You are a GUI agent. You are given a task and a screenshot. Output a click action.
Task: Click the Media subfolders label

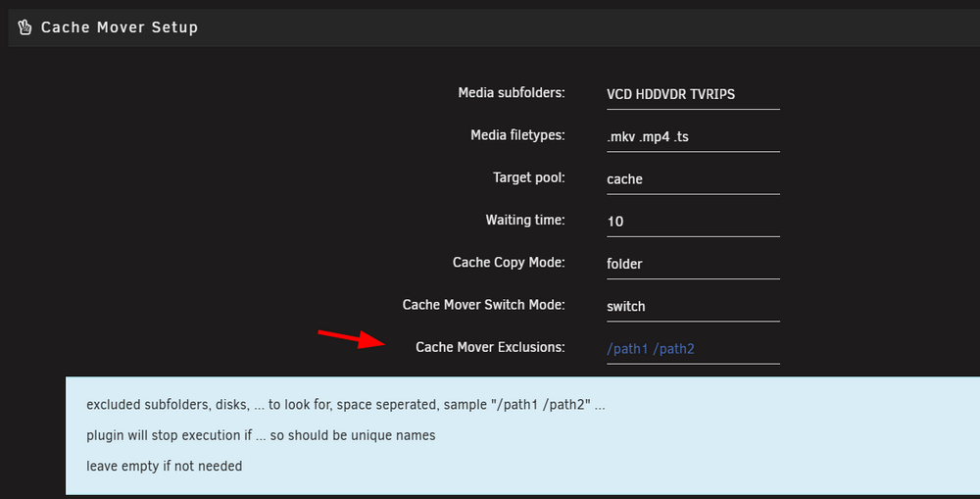point(512,93)
